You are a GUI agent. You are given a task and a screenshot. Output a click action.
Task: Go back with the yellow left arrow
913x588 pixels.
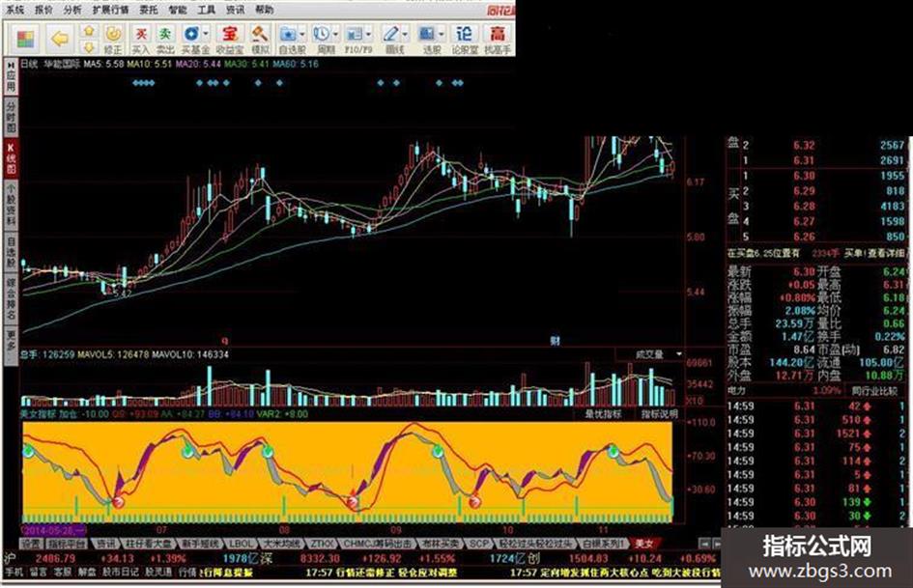60,39
